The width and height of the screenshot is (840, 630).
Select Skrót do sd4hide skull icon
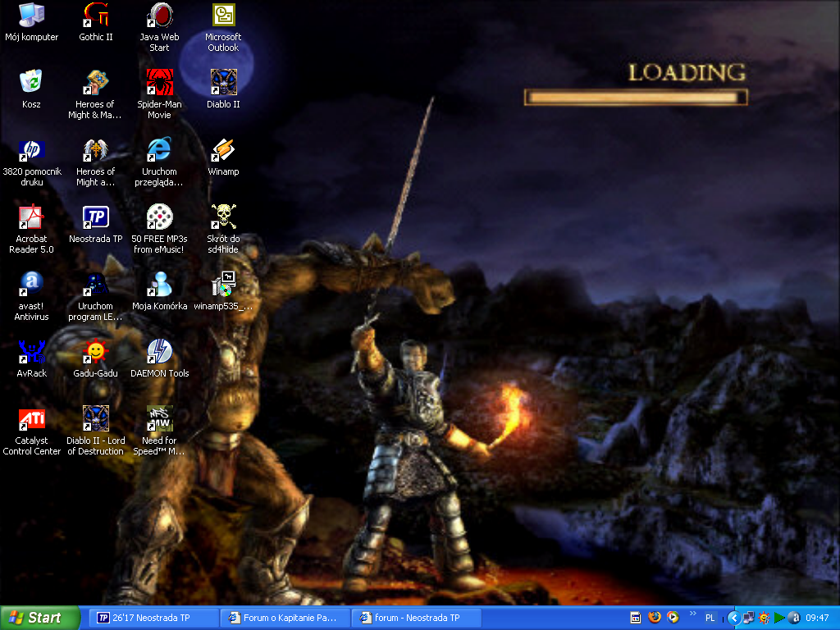(x=223, y=230)
